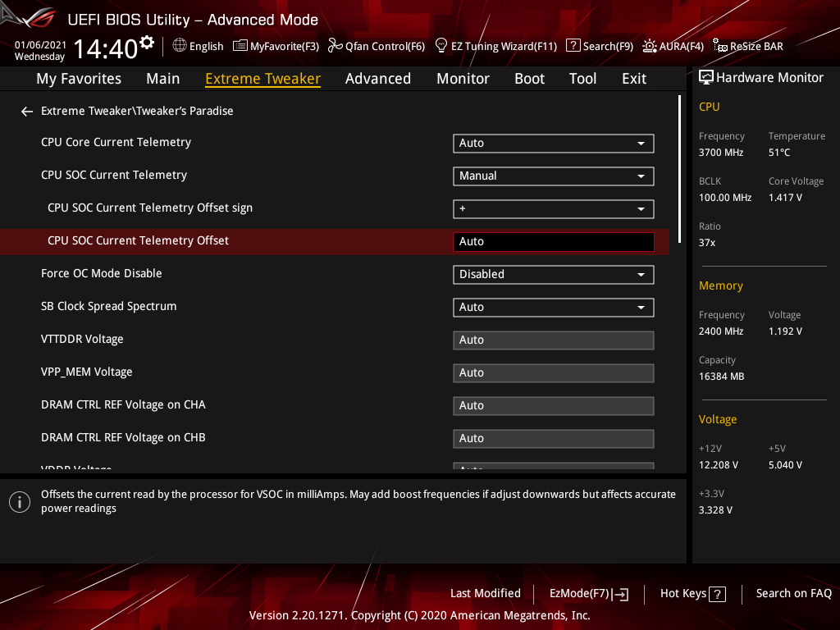Open the Tool tab
Viewport: 840px width, 630px height.
pos(582,79)
